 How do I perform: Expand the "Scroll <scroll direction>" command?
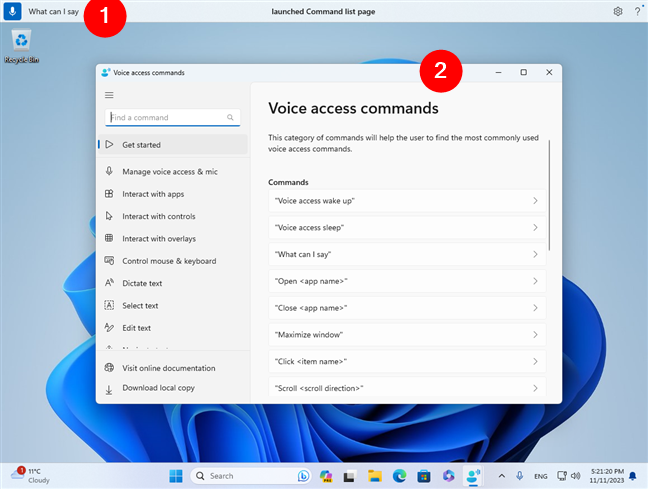[x=407, y=388]
